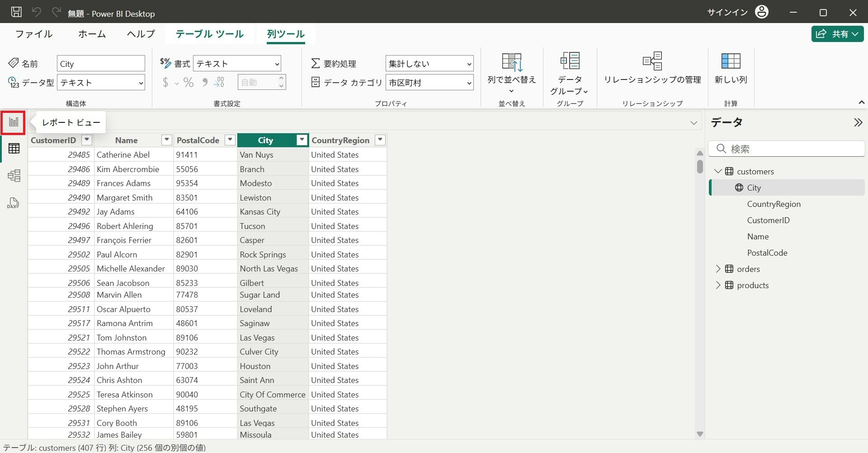Select the City field in Data pane
This screenshot has height=453, width=868.
[787, 187]
